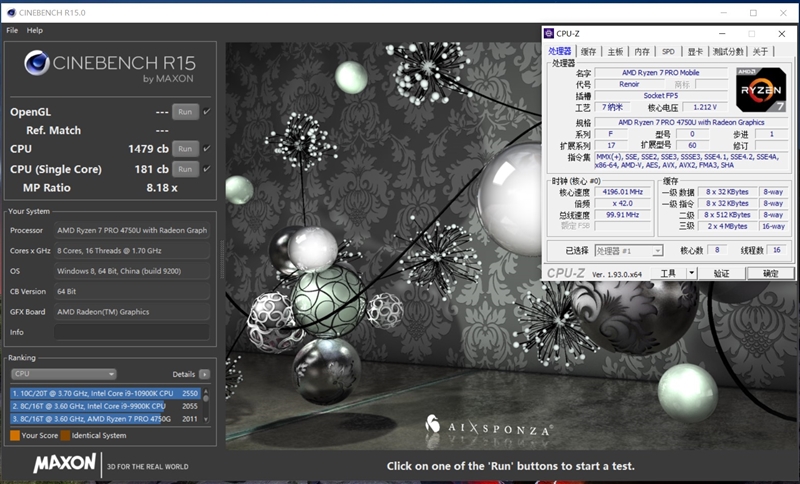Image resolution: width=800 pixels, height=484 pixels.
Task: Select ranking entry Intel Core i9-9900K
Action: pyautogui.click(x=105, y=406)
